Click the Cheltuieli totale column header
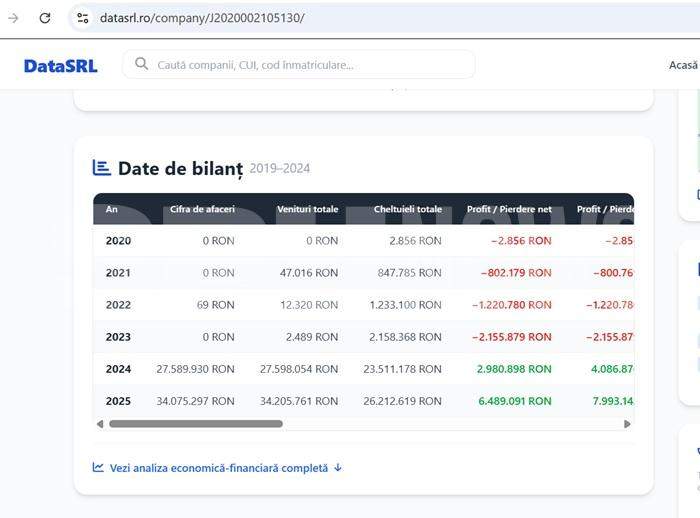Screen dimensions: 700x518 pos(408,209)
